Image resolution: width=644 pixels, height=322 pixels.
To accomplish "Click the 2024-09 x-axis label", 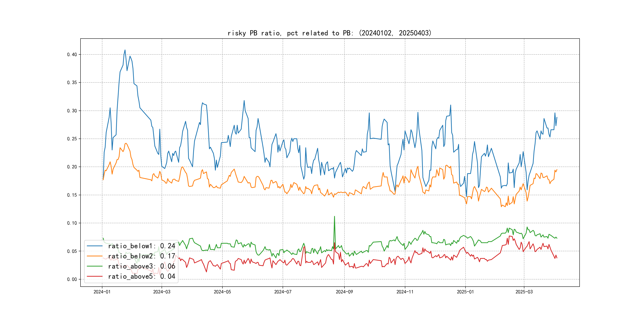I will click(344, 292).
